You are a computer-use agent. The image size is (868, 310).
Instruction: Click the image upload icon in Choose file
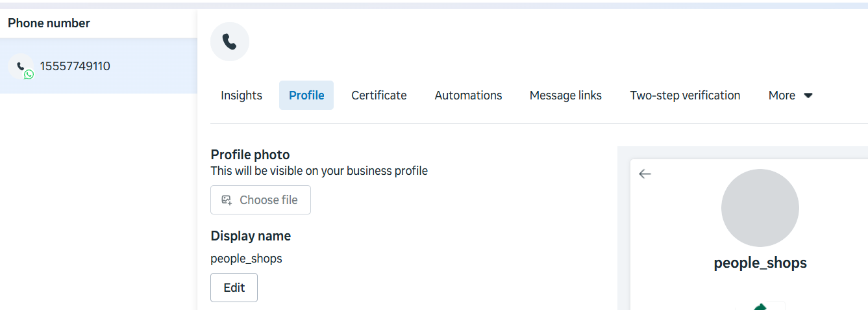point(227,200)
